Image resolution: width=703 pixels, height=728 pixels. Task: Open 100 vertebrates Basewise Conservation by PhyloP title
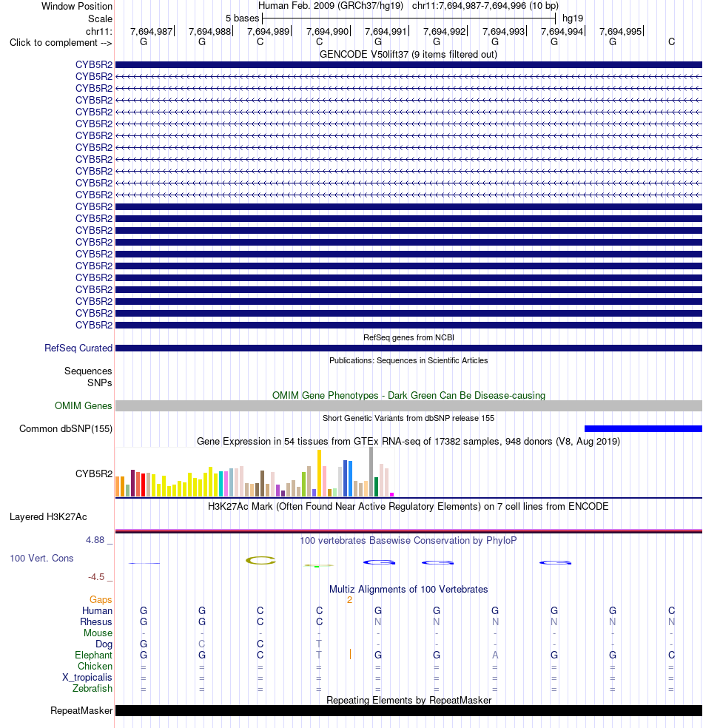[408, 540]
